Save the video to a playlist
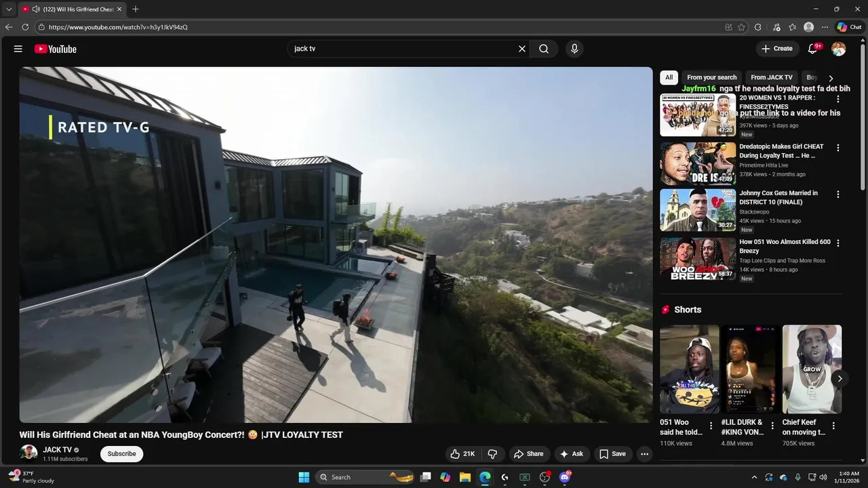The image size is (868, 488). 612,454
